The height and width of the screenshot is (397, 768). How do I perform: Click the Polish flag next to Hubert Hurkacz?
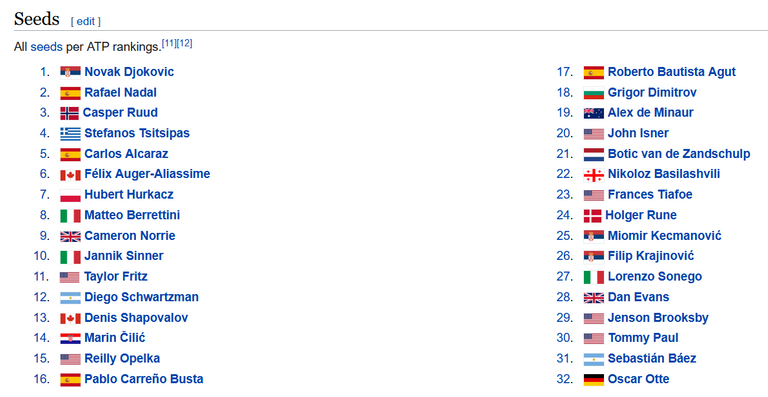[70, 195]
